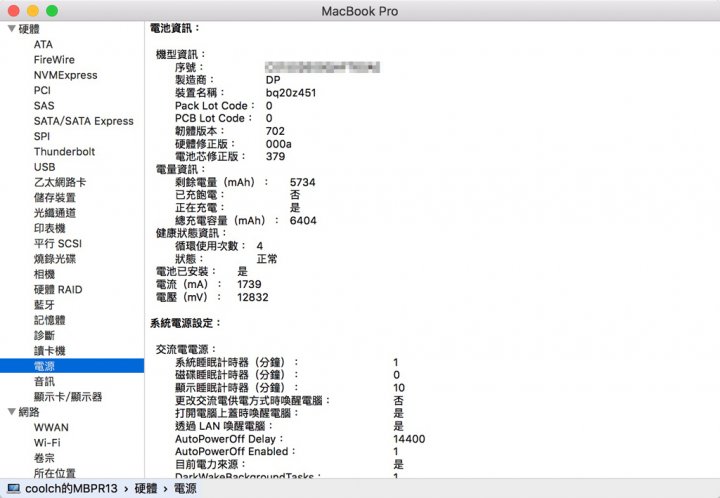
Task: Open 乙太網路卡 Ethernet cards entry
Action: pyautogui.click(x=60, y=182)
